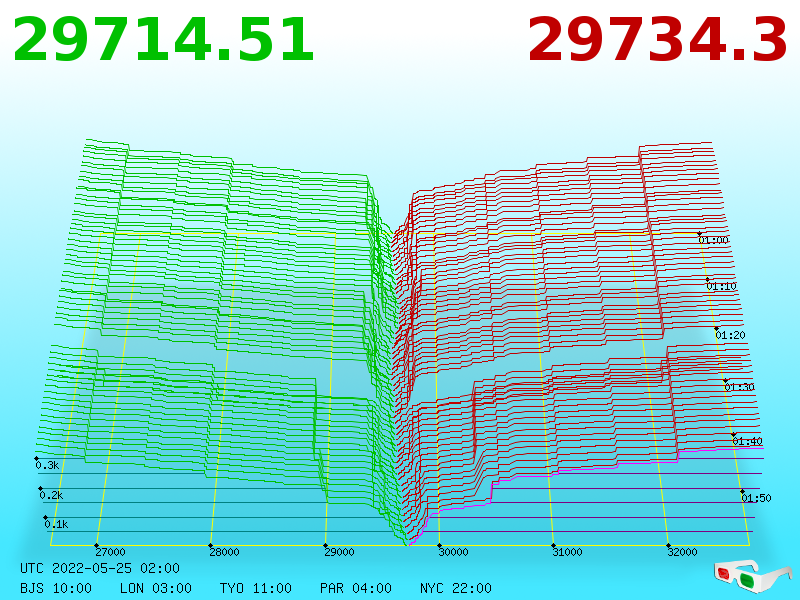Screen dimensions: 800x600
Task: Click the 0.3k depth axis label
Action: 47,465
